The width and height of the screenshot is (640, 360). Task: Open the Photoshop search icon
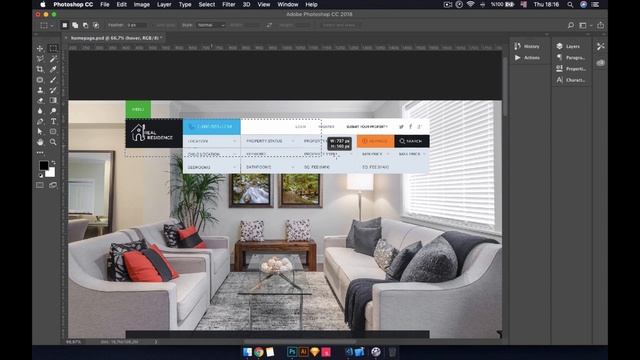[x=571, y=25]
